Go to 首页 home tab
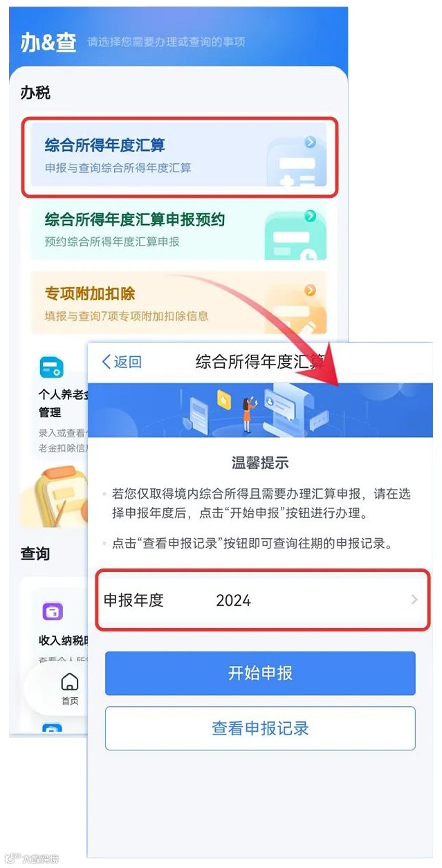Screen dimensions: 442x868 tap(70, 687)
